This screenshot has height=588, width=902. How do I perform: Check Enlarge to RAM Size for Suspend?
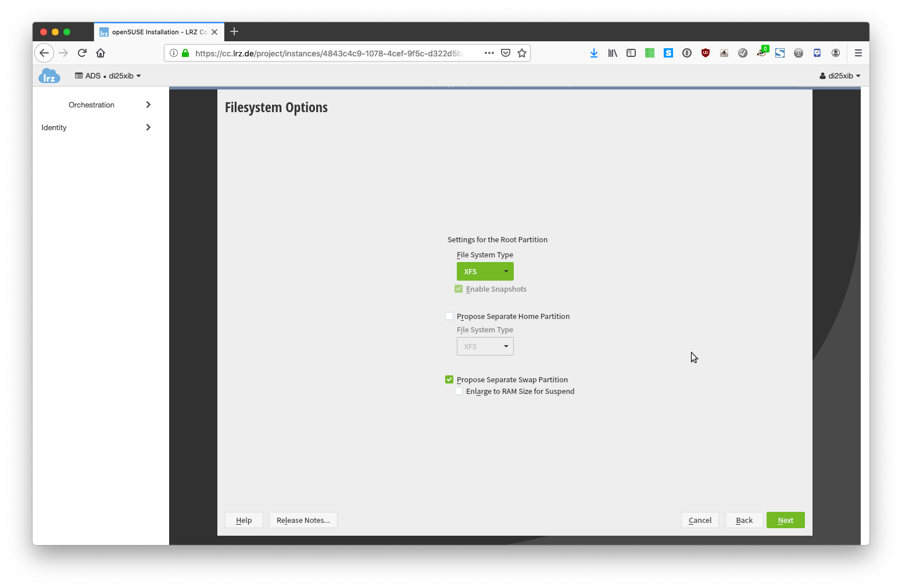click(x=459, y=391)
